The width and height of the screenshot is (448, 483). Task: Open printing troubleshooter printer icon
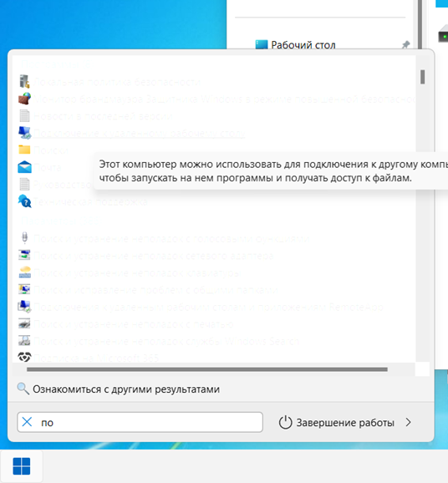(24, 323)
